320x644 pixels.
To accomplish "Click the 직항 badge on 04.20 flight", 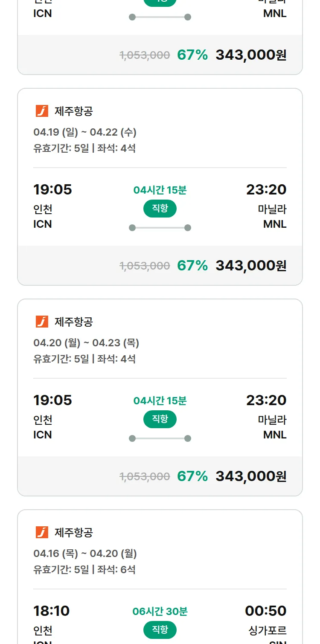I will [160, 419].
